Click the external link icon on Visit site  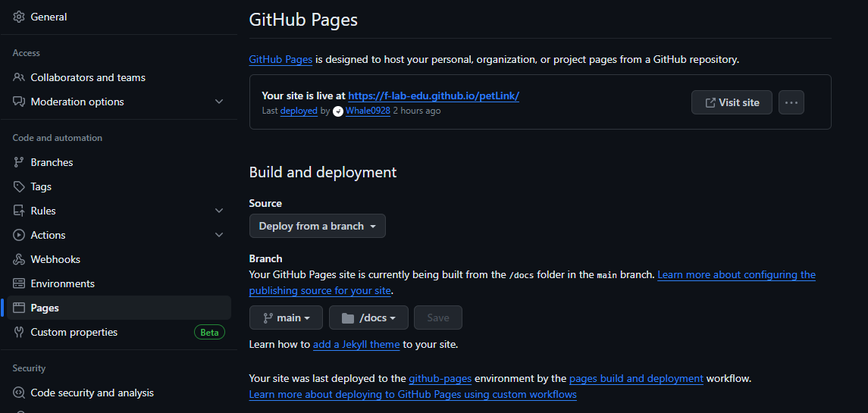point(710,102)
